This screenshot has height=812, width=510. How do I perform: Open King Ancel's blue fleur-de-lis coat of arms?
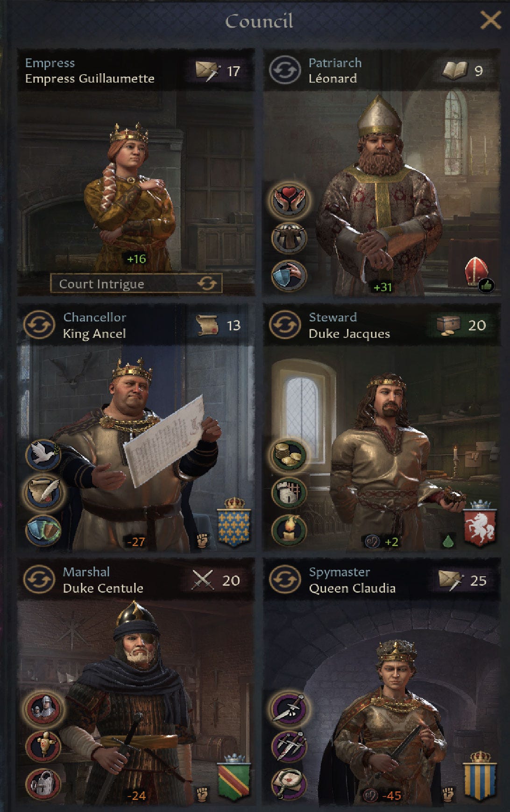(234, 522)
